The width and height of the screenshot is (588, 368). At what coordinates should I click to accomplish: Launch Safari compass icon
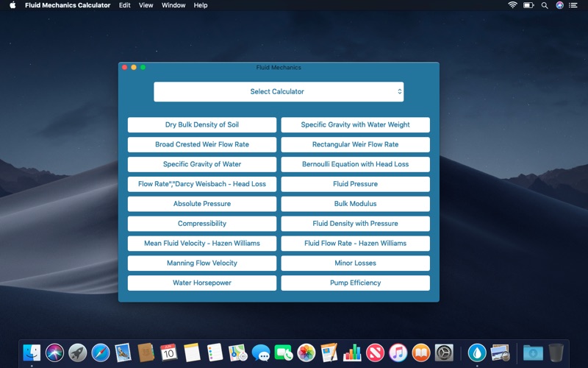pos(101,353)
